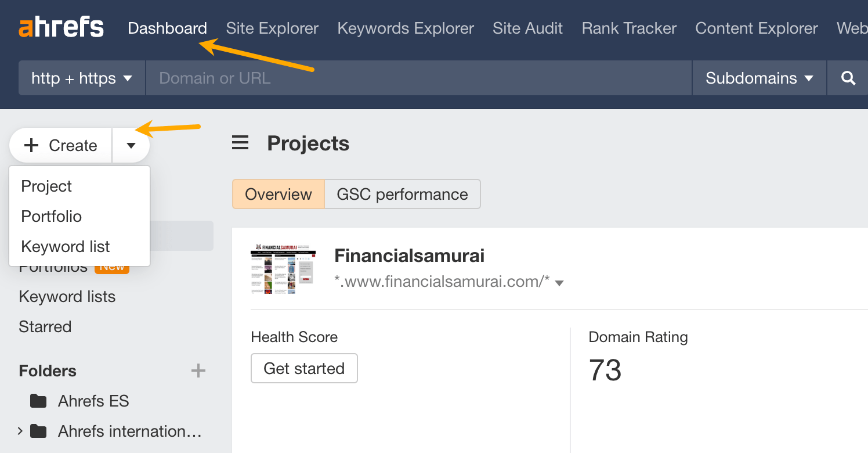Open the Financialsamurai project link

point(409,255)
